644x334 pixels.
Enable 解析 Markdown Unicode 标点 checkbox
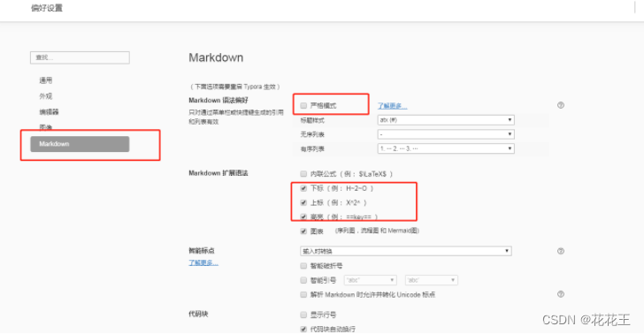pyautogui.click(x=303, y=294)
